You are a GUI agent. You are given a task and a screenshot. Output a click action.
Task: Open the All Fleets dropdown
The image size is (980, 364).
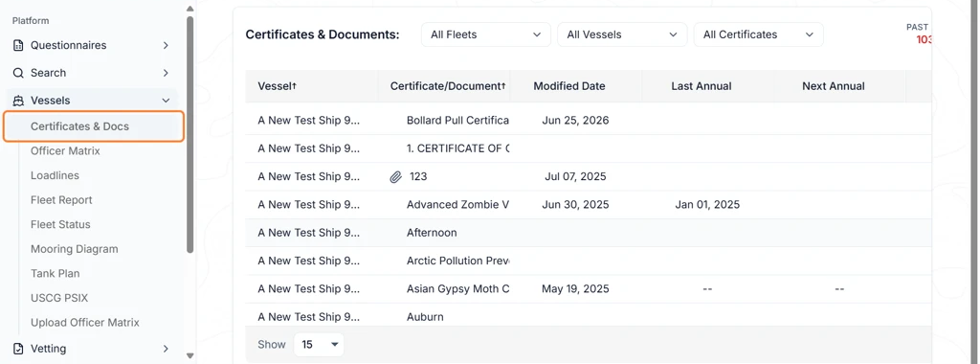pyautogui.click(x=485, y=34)
